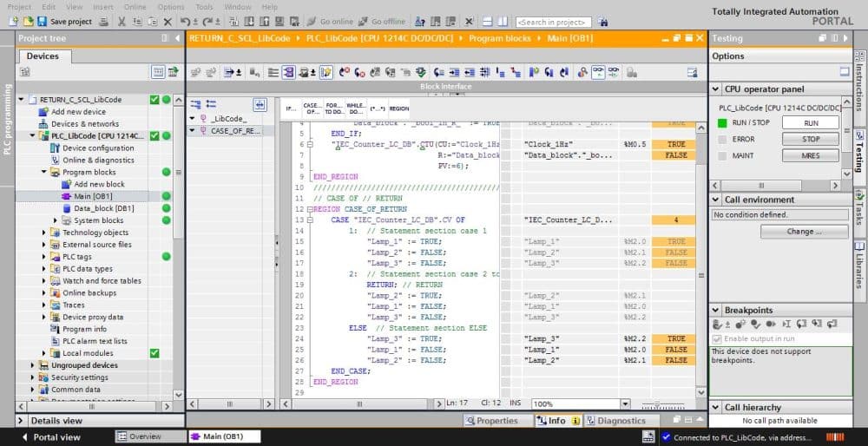Insert WHILE DO instruction favorite

point(355,108)
